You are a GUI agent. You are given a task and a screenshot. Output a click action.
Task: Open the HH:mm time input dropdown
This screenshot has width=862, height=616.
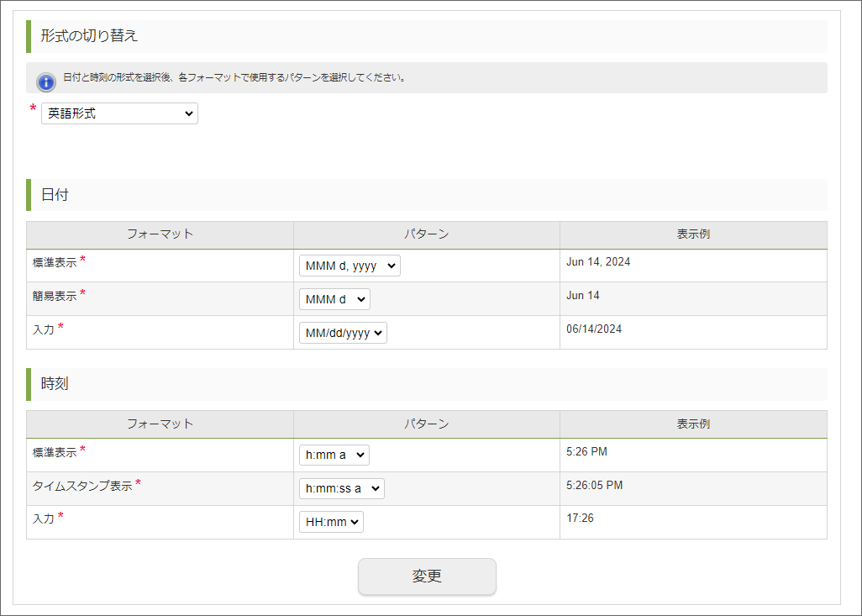331,522
